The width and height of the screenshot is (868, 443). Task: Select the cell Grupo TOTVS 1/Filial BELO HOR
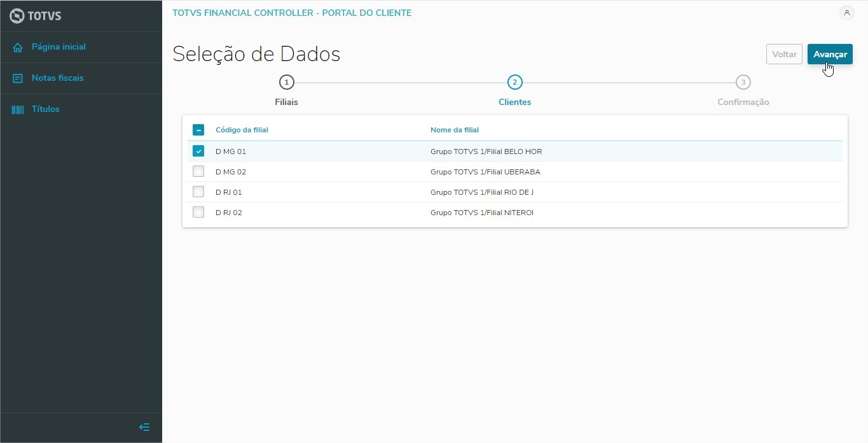(486, 151)
